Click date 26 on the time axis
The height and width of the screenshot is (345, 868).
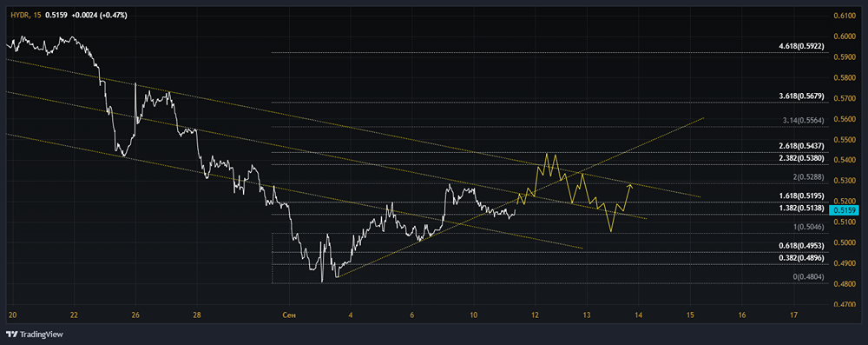coord(135,315)
